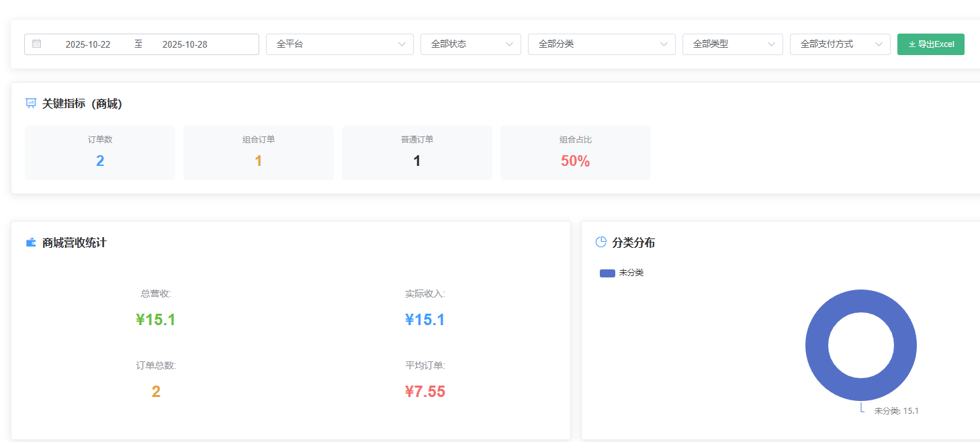The width and height of the screenshot is (980, 442).
Task: Click the 组合占比 50% card
Action: coord(576,153)
